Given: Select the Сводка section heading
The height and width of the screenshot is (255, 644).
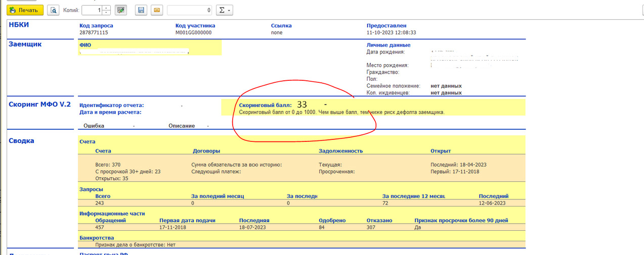Looking at the screenshot, I should click(x=21, y=140).
